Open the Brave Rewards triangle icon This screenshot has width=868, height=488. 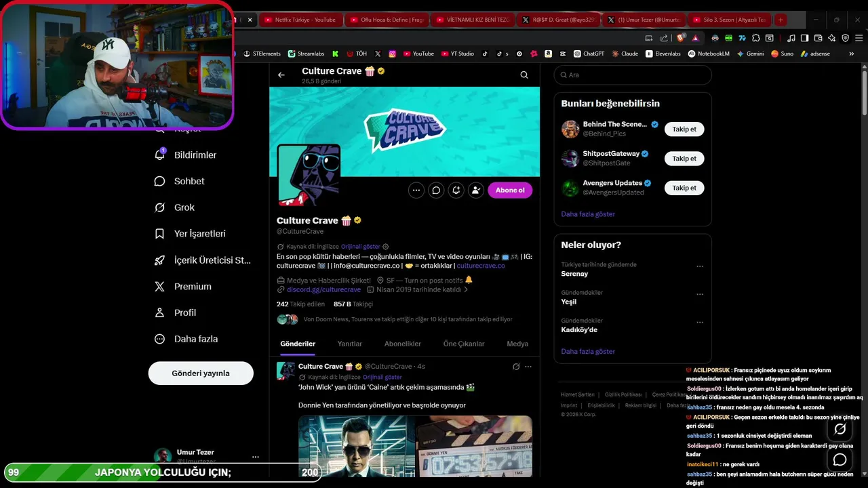click(696, 38)
